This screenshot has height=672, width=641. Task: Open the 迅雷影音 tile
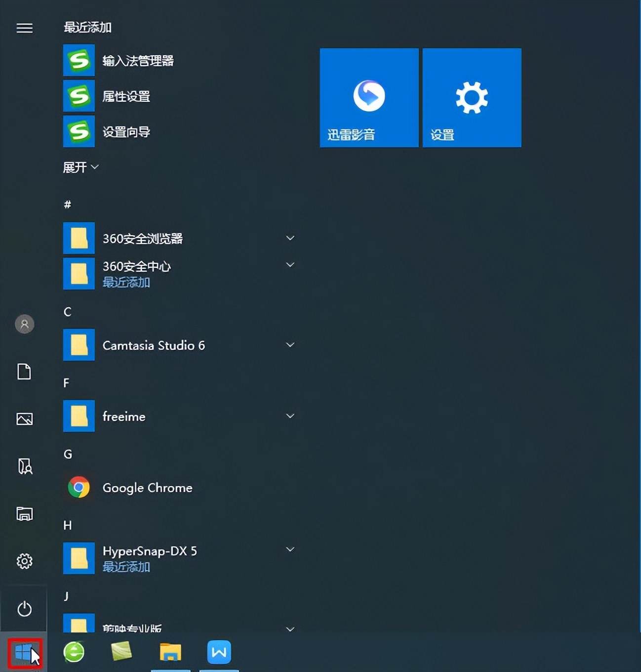(368, 97)
